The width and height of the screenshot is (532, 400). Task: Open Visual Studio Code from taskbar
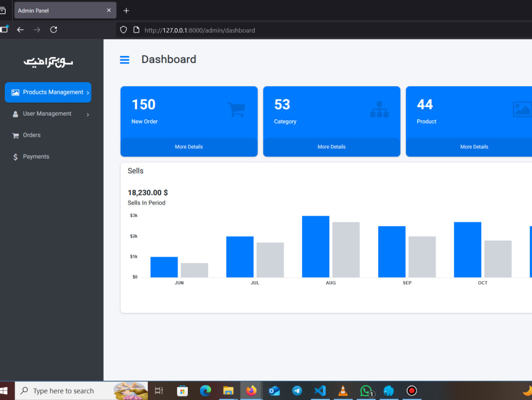(x=320, y=391)
